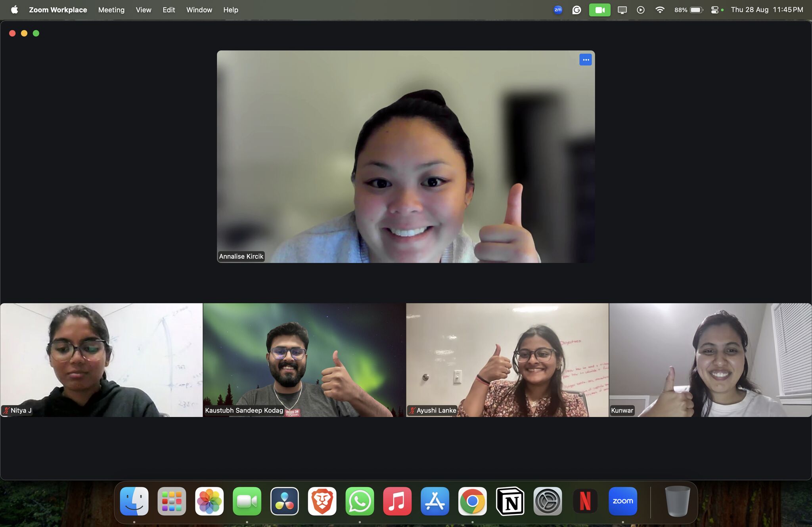Open the Brave browser from the Dock
This screenshot has width=812, height=527.
[x=322, y=501]
